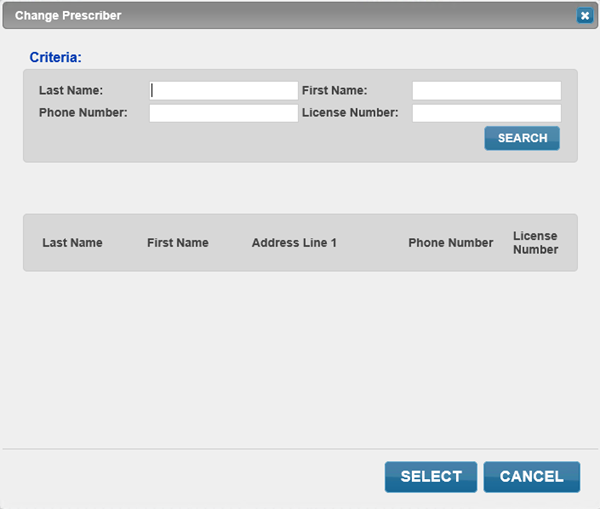Sort results by Last Name column

[x=72, y=243]
